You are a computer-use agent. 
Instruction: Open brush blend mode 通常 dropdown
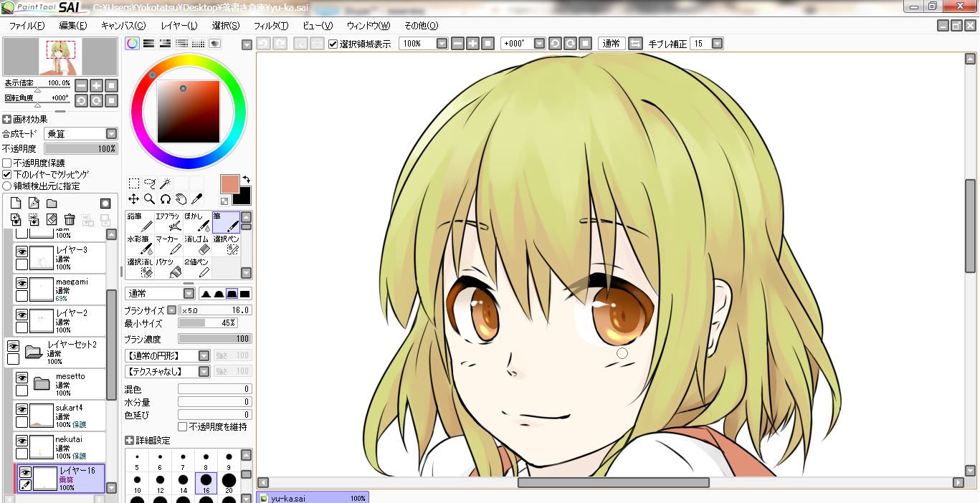[x=189, y=294]
